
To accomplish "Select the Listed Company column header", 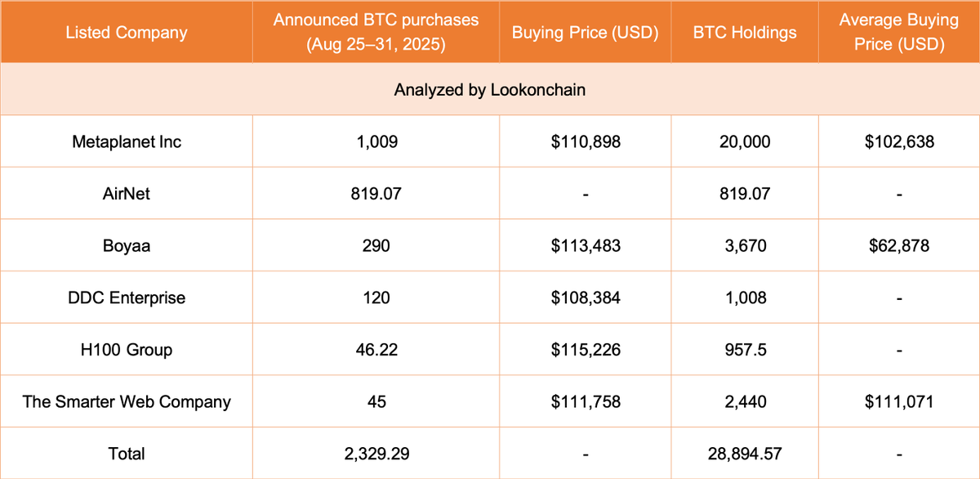I will click(126, 33).
